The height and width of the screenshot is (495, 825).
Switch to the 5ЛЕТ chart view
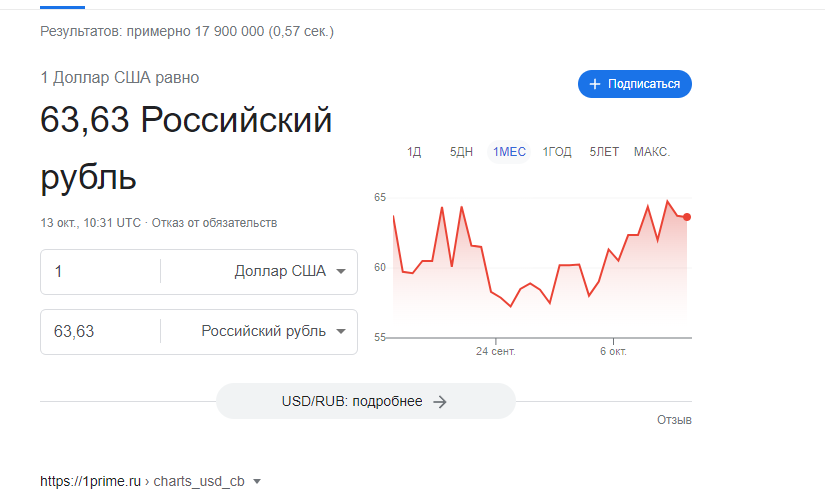click(x=604, y=152)
